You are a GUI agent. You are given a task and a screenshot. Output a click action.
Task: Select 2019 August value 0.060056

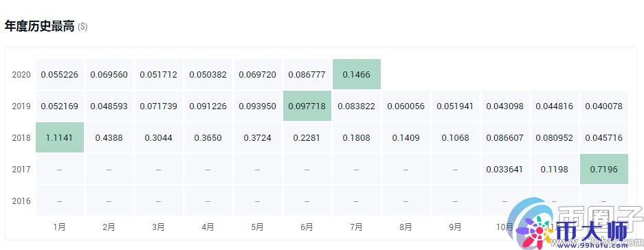point(406,106)
